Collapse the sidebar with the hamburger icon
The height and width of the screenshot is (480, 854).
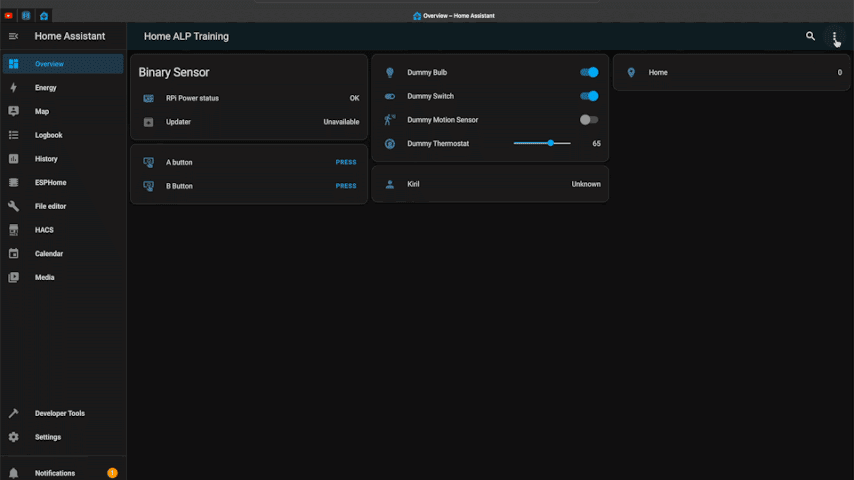(x=14, y=37)
